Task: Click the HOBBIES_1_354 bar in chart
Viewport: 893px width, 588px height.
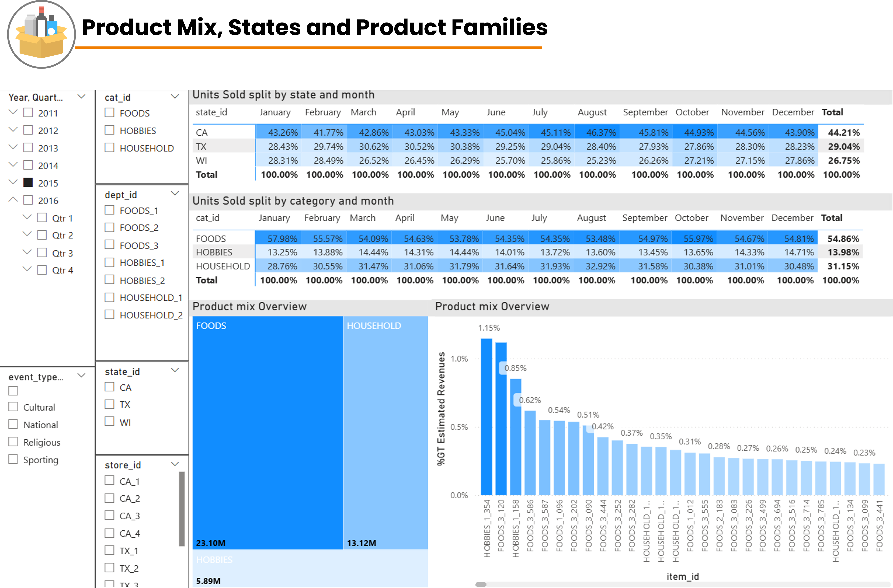Action: coord(486,416)
